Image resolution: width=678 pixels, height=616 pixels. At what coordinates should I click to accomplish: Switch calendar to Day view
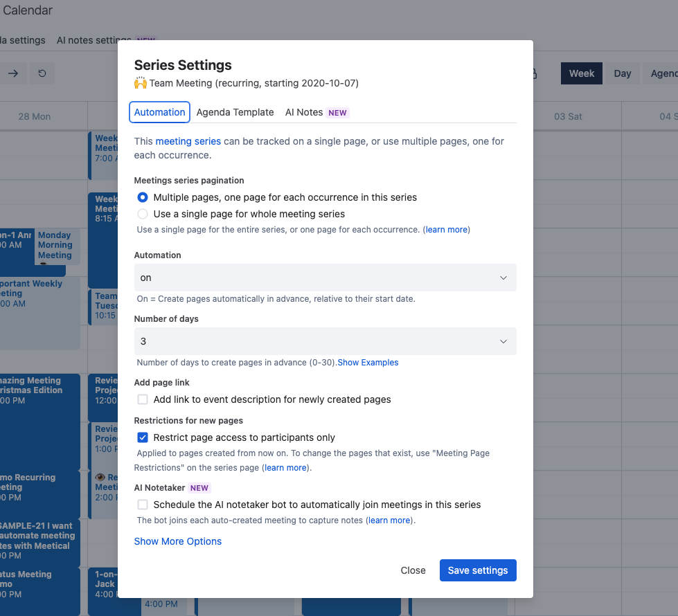(x=622, y=73)
